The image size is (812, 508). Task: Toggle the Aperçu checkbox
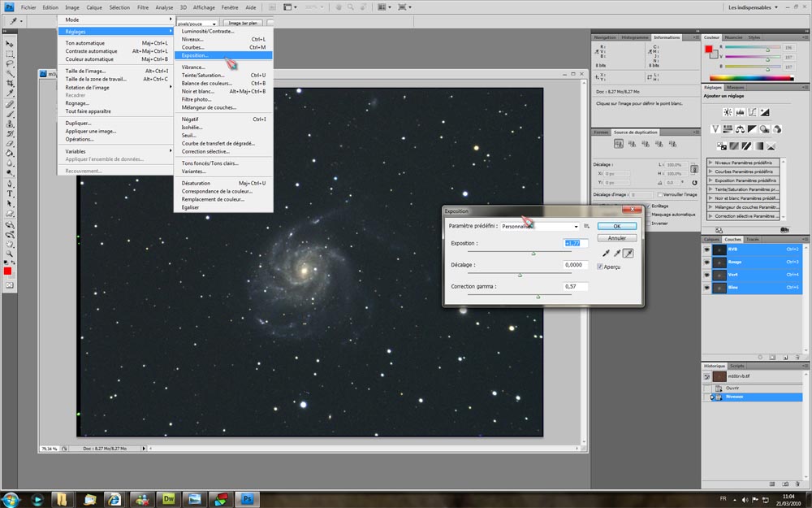tap(600, 267)
